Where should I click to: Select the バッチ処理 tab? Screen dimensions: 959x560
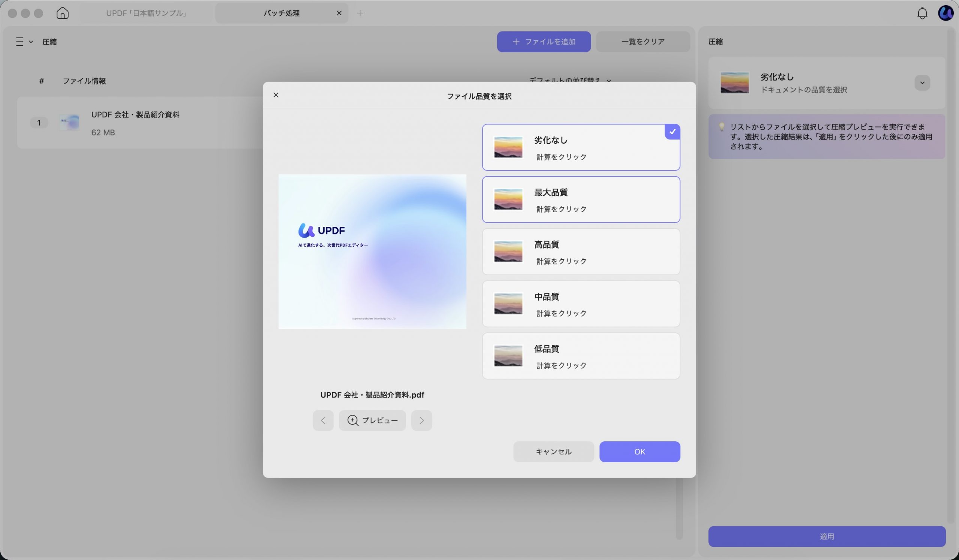click(x=282, y=13)
